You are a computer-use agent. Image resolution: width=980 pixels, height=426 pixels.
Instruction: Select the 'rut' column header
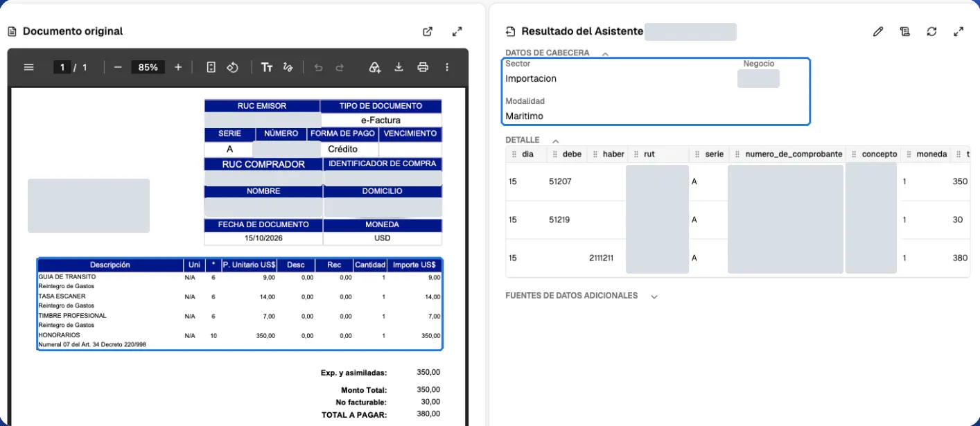(x=649, y=154)
